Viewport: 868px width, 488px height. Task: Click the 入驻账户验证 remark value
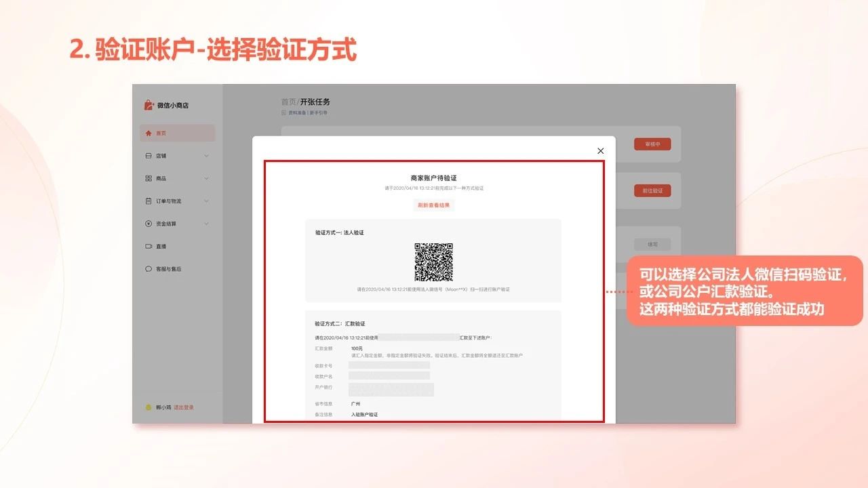tap(364, 414)
